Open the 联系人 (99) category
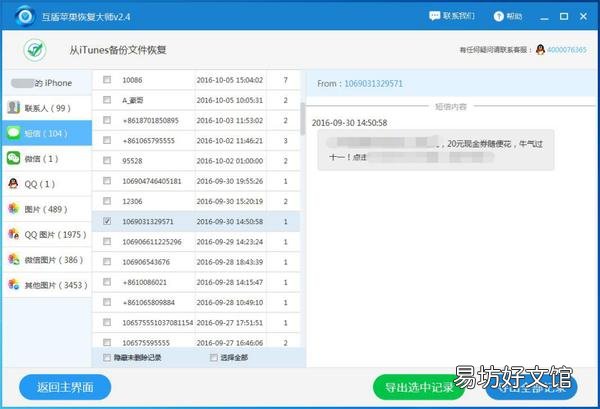Image resolution: width=600 pixels, height=409 pixels. pyautogui.click(x=47, y=108)
